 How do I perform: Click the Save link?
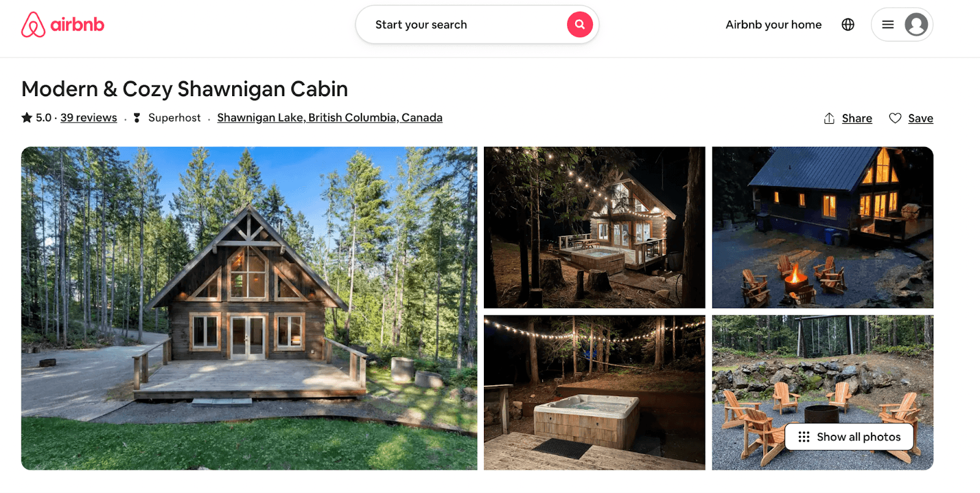[921, 118]
